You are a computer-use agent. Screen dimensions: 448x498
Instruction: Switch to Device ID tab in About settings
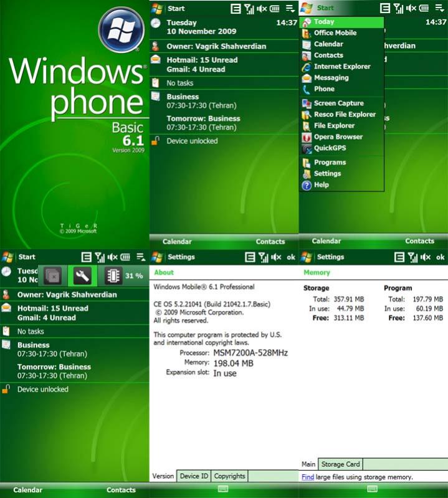point(194,476)
